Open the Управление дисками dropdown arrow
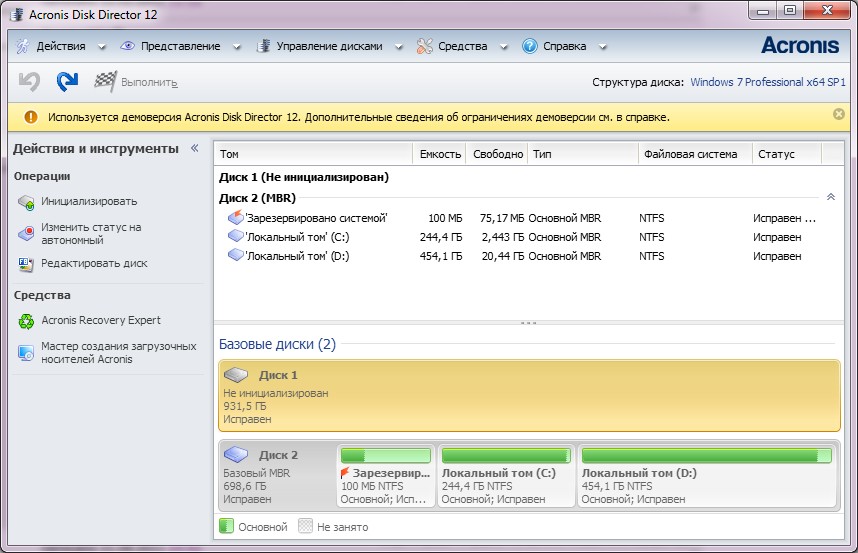Viewport: 858px width, 553px height. [x=399, y=47]
